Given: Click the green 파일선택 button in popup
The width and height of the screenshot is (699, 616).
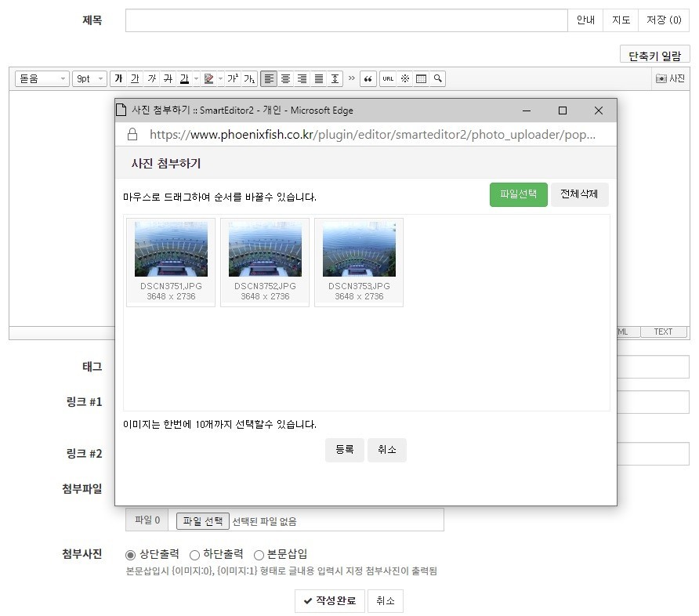Looking at the screenshot, I should pos(519,194).
